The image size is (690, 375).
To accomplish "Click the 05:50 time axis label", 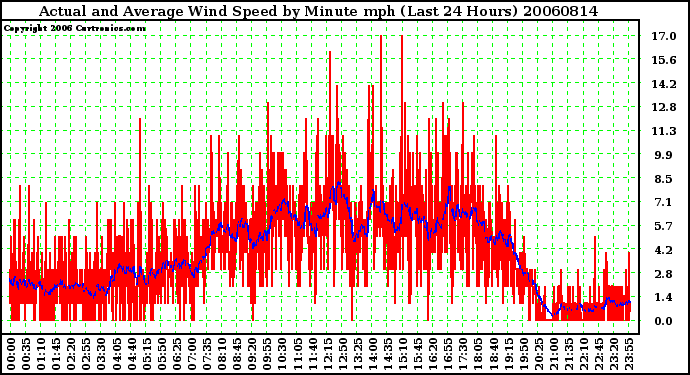I will point(161,354).
